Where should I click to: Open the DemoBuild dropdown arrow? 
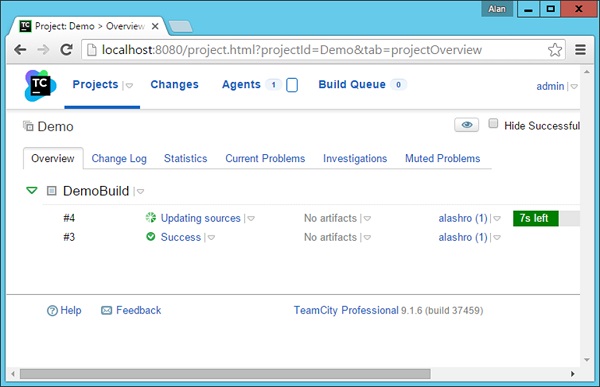click(140, 191)
